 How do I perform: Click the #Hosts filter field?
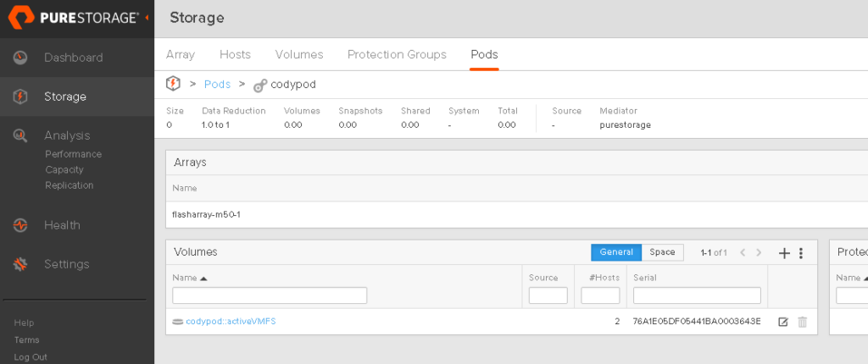tap(600, 295)
